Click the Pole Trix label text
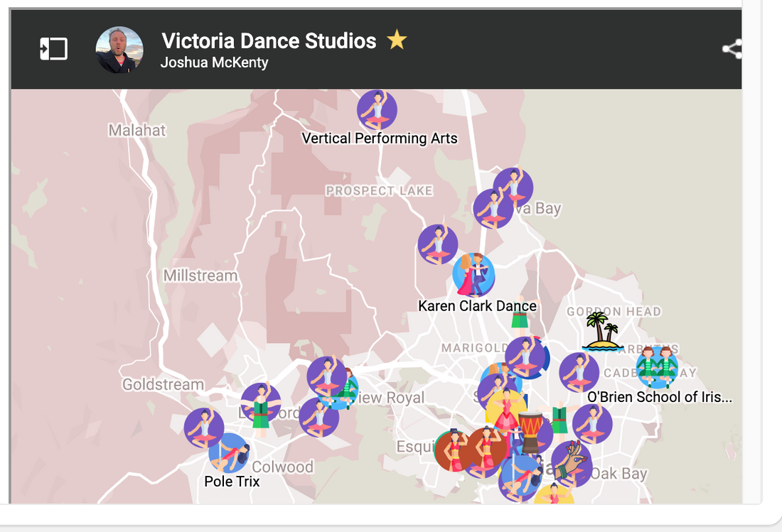This screenshot has height=532, width=782. (x=232, y=482)
